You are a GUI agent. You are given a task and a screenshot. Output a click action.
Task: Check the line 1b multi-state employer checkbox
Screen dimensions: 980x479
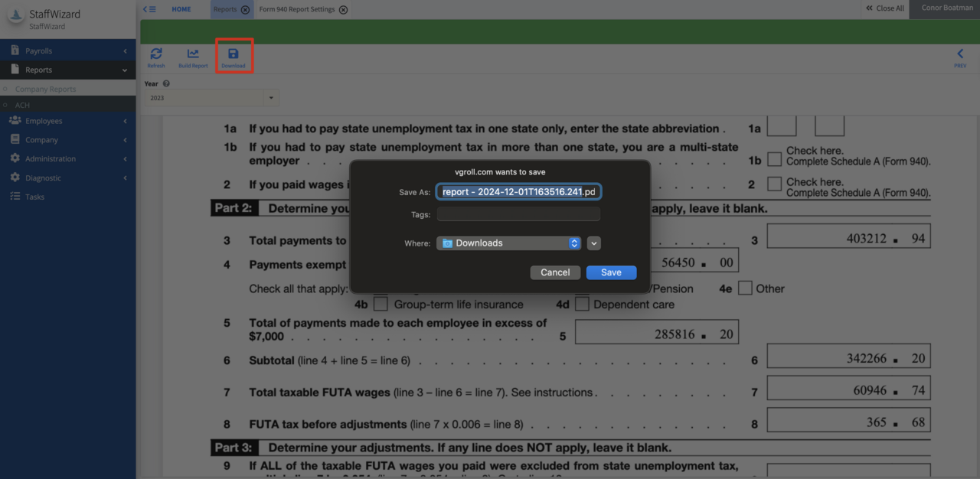pos(775,158)
